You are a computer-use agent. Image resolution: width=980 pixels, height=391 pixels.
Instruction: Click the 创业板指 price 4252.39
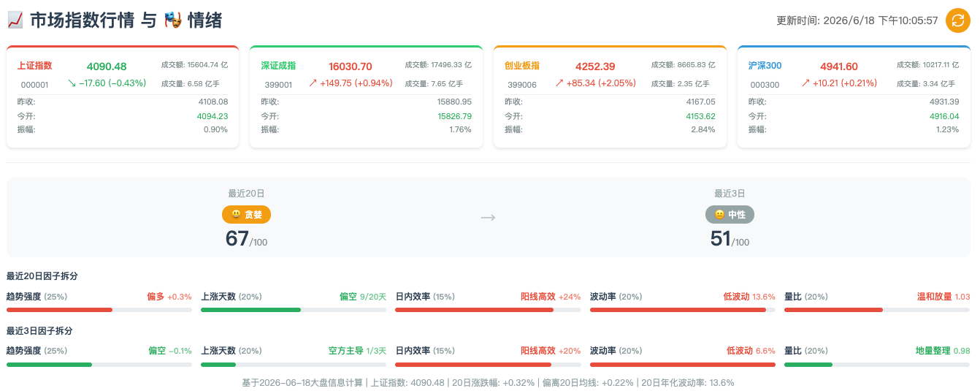(x=595, y=67)
